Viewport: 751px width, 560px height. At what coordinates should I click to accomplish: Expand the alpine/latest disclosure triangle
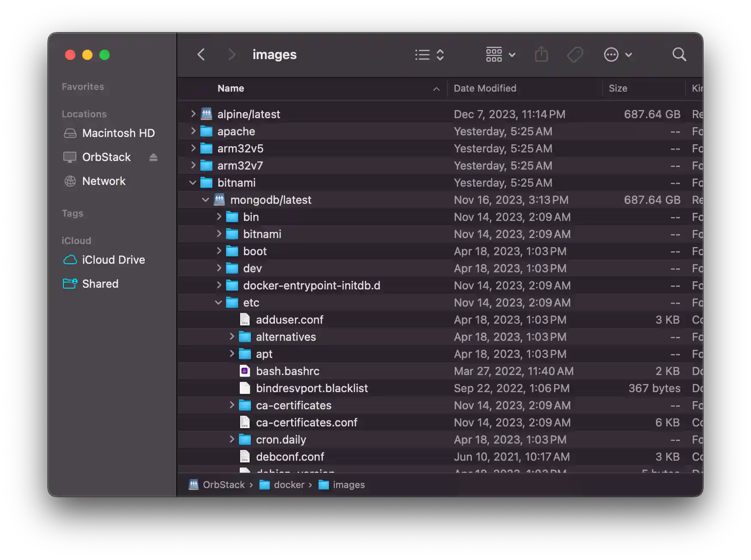click(x=193, y=114)
